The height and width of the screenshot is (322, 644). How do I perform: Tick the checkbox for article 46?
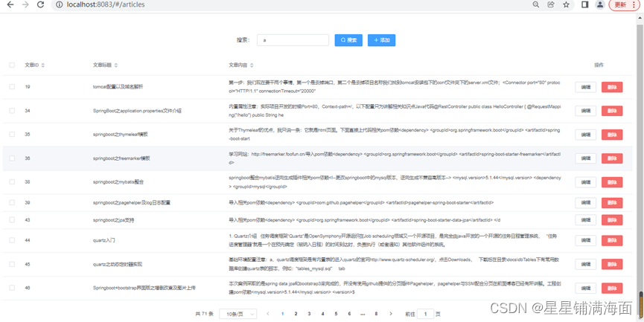click(x=12, y=288)
